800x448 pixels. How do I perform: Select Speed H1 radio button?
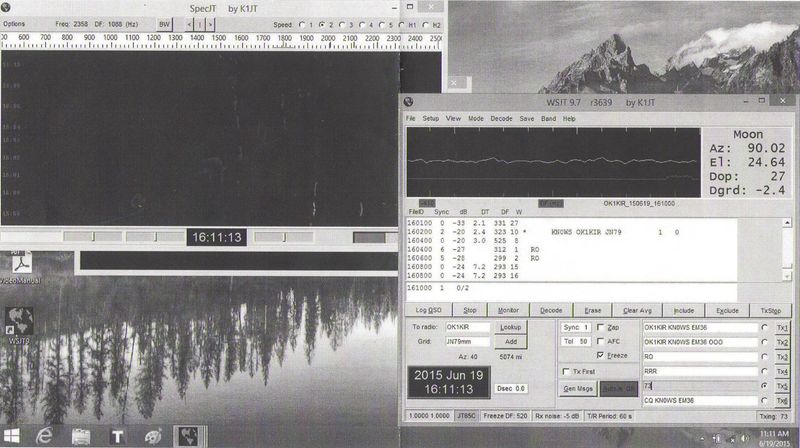402,24
